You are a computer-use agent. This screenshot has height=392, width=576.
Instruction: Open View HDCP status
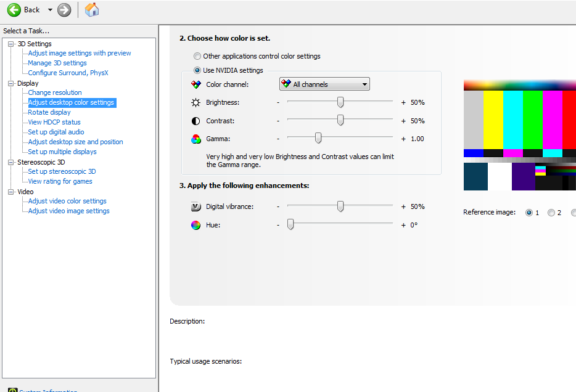[x=54, y=122]
